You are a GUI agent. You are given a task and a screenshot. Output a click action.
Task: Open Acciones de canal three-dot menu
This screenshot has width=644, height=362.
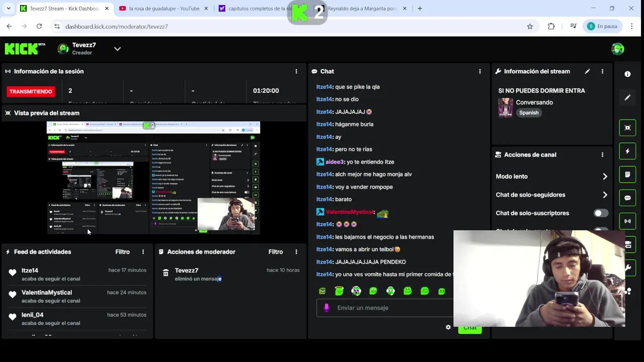[x=602, y=155]
